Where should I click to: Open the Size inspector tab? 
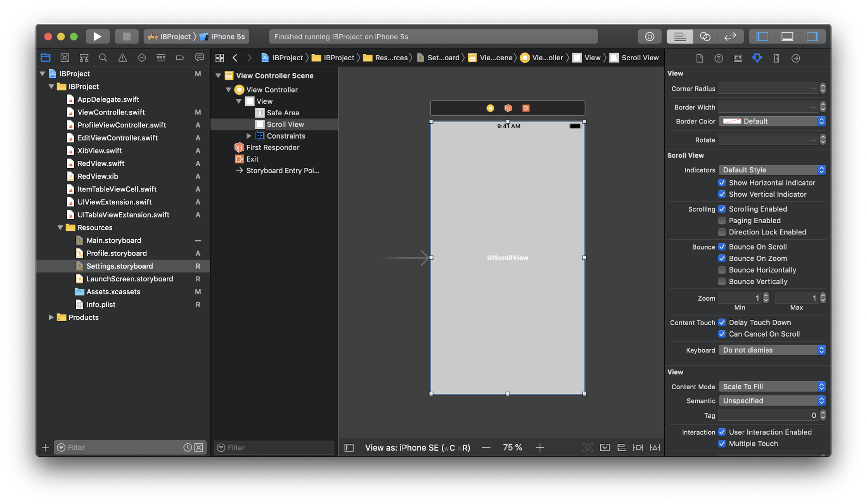[x=776, y=58]
